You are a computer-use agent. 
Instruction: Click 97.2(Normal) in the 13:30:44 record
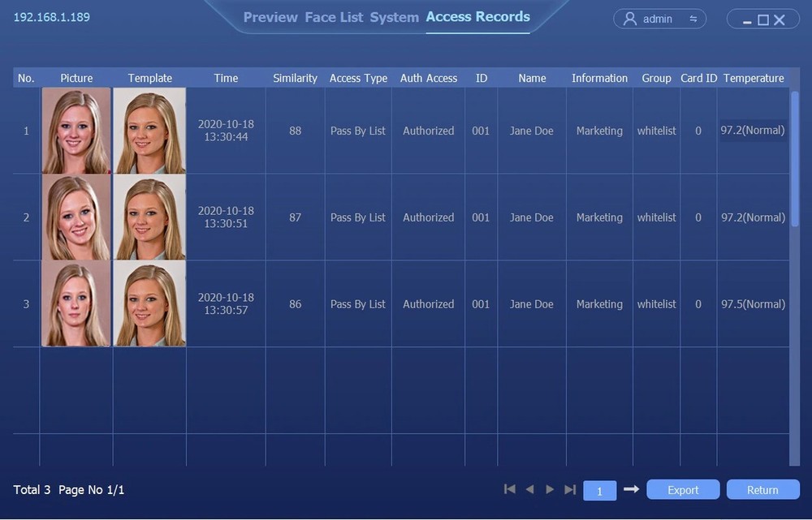tap(753, 131)
